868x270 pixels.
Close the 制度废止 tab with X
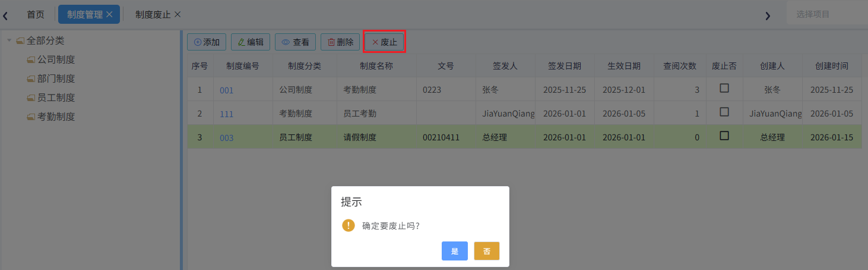coord(177,14)
